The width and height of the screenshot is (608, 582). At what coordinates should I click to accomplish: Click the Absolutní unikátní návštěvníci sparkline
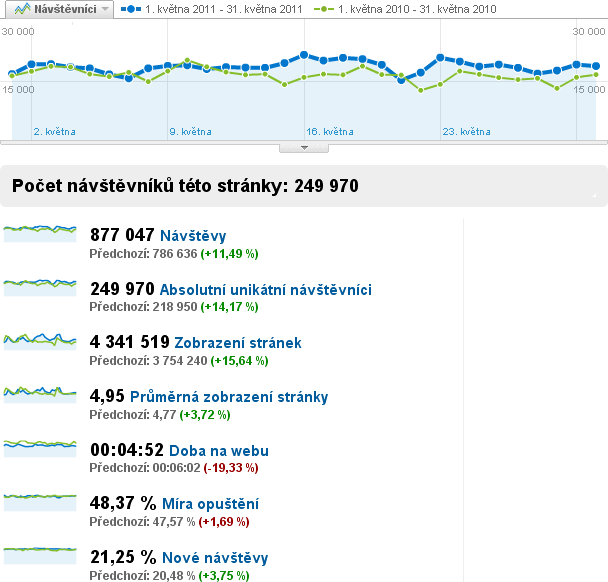[x=40, y=287]
